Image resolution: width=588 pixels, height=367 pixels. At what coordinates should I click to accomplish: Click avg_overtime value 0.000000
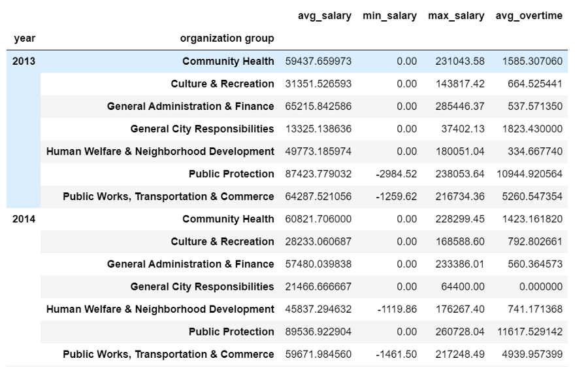point(541,287)
